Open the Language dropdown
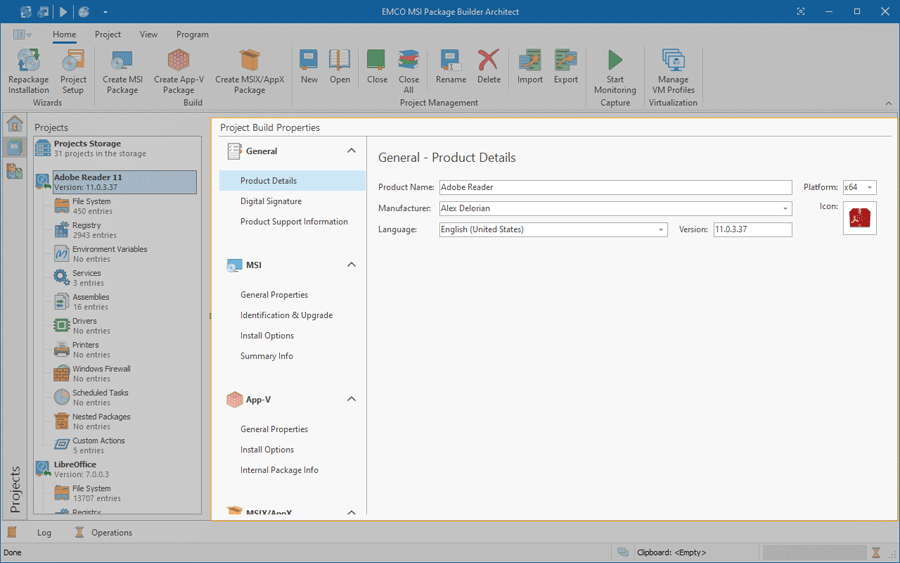The height and width of the screenshot is (563, 900). click(661, 230)
